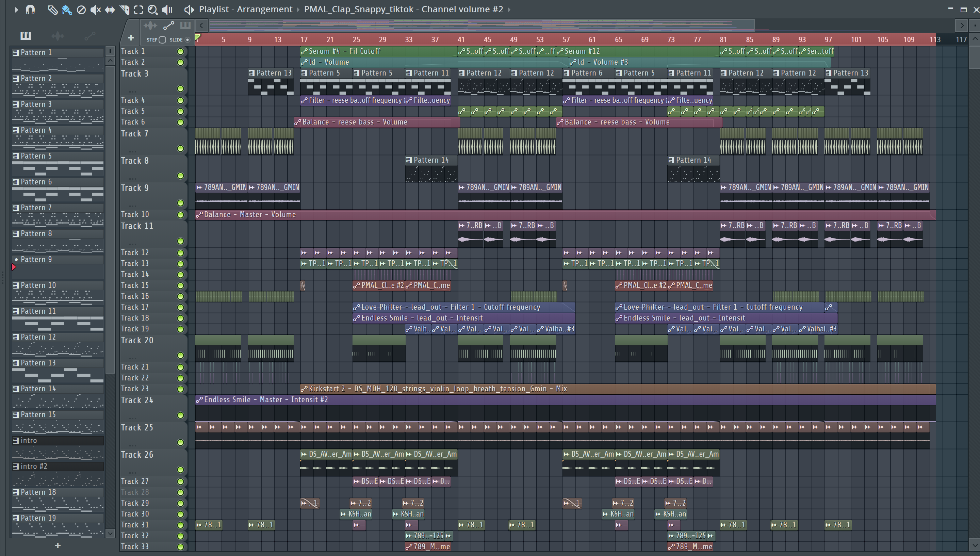The image size is (980, 556).
Task: Click the speaker icon before Playlist title
Action: (x=189, y=10)
